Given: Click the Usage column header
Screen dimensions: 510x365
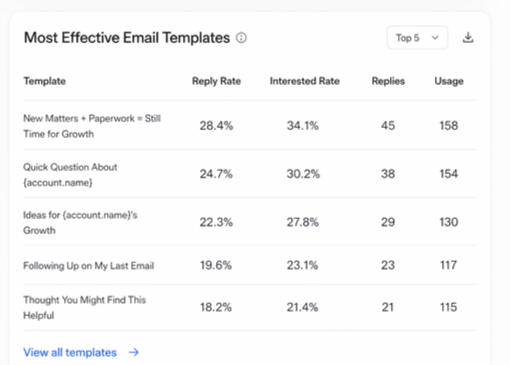Looking at the screenshot, I should coord(449,81).
